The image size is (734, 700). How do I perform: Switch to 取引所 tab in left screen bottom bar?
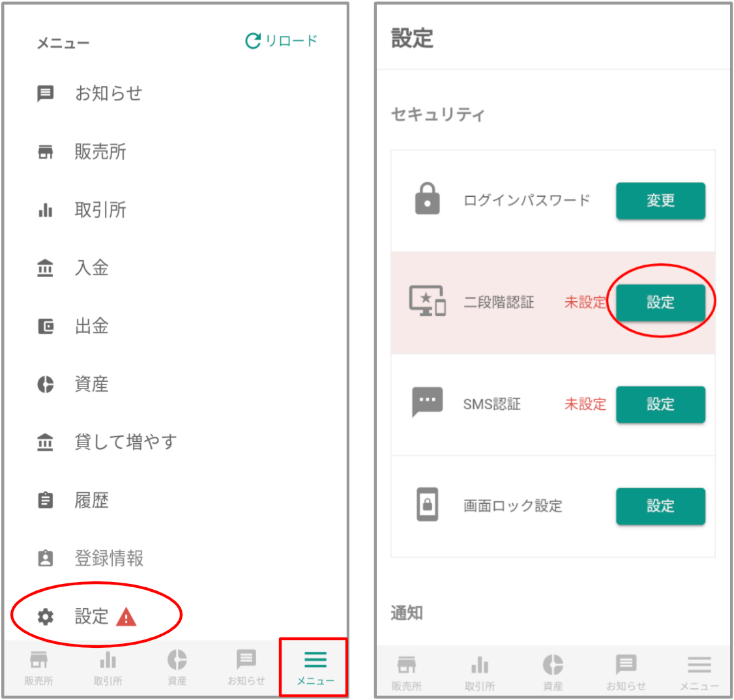(x=108, y=667)
